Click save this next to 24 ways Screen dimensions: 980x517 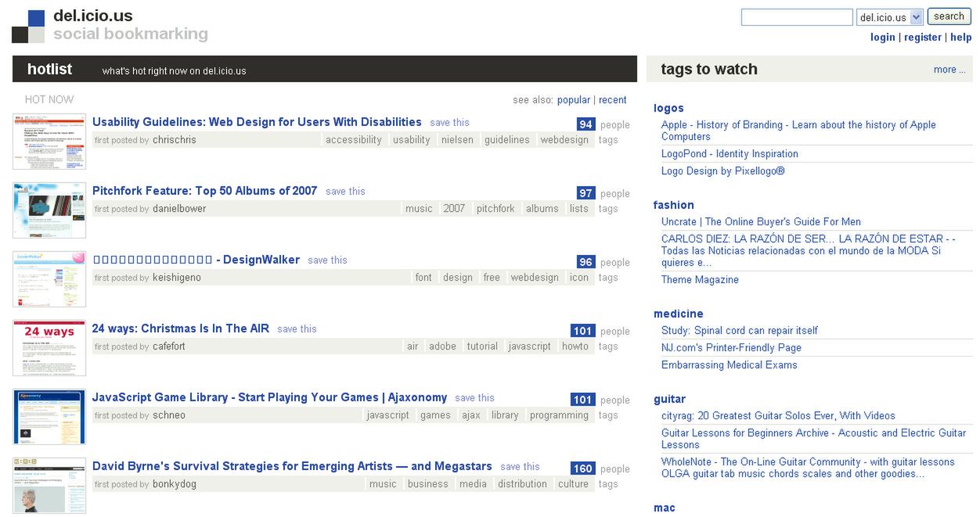[297, 329]
